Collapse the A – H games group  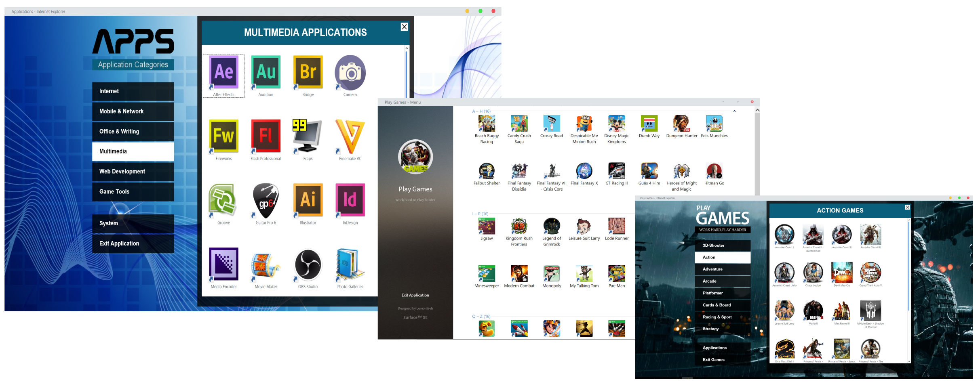click(734, 111)
